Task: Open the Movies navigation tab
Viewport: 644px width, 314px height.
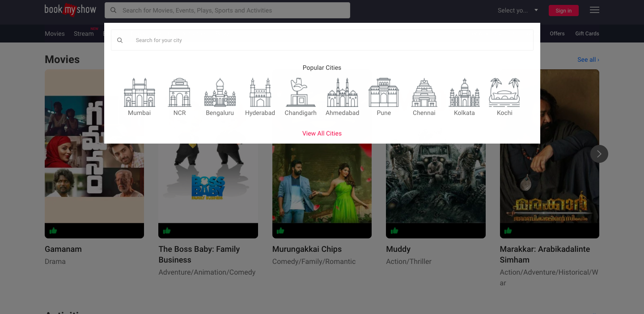Action: (55, 34)
